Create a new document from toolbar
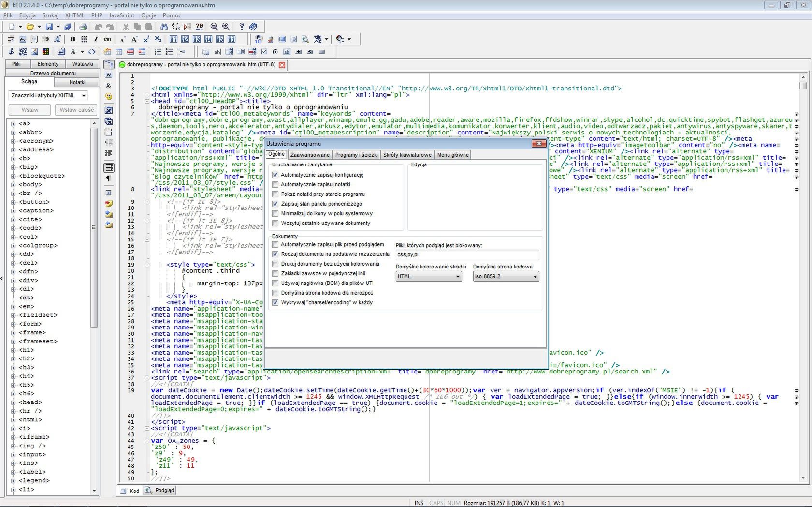 (12, 27)
